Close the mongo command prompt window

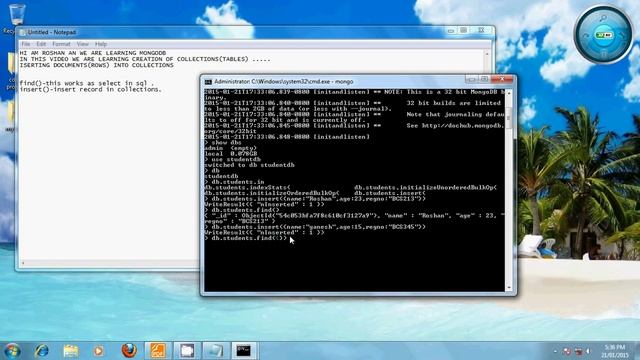(502, 79)
